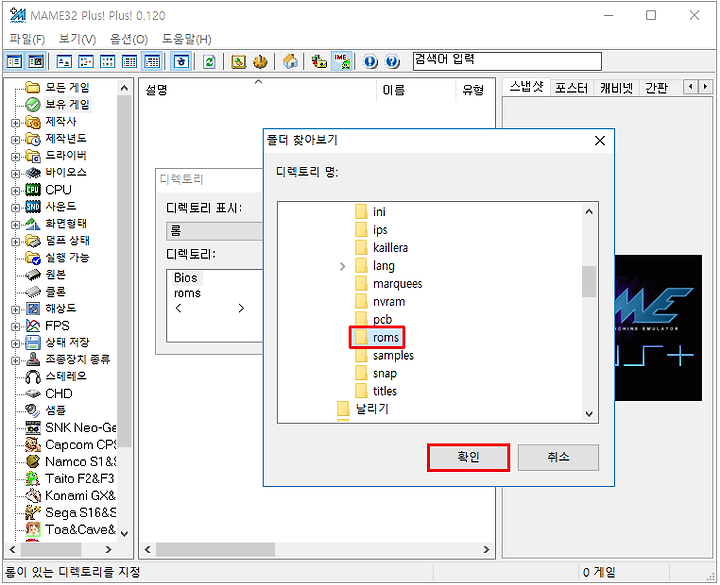This screenshot has width=720, height=585.
Task: Toggle the folder list panel toolbar icon
Action: point(14,61)
